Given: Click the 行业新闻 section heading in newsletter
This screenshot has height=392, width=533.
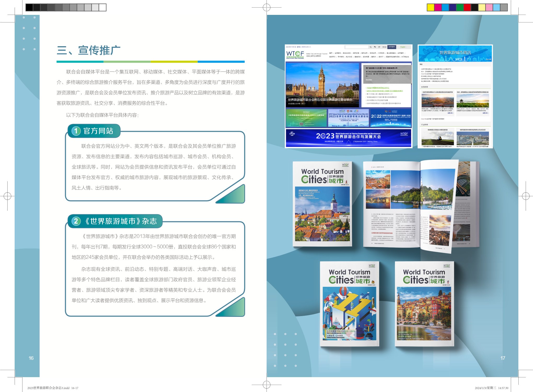Looking at the screenshot, I should [425, 124].
